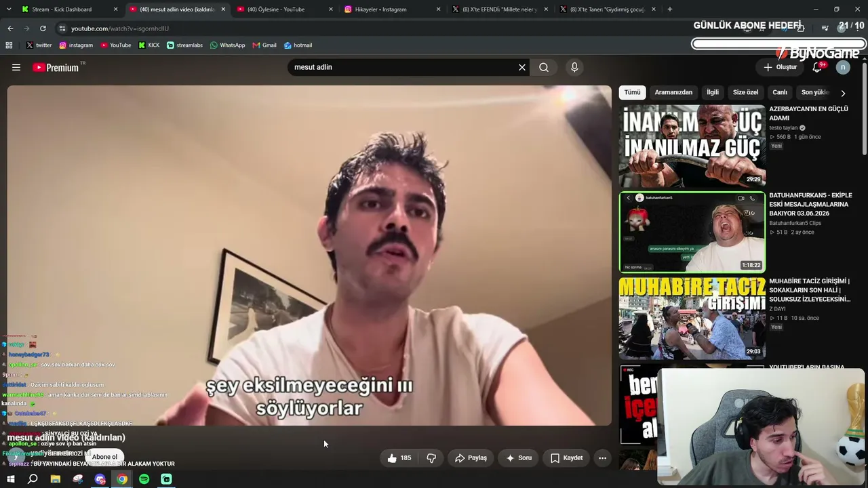Open BATUHANFURKAN5 eski mesajlaşmalarına video title
868x488 pixels.
[810, 204]
